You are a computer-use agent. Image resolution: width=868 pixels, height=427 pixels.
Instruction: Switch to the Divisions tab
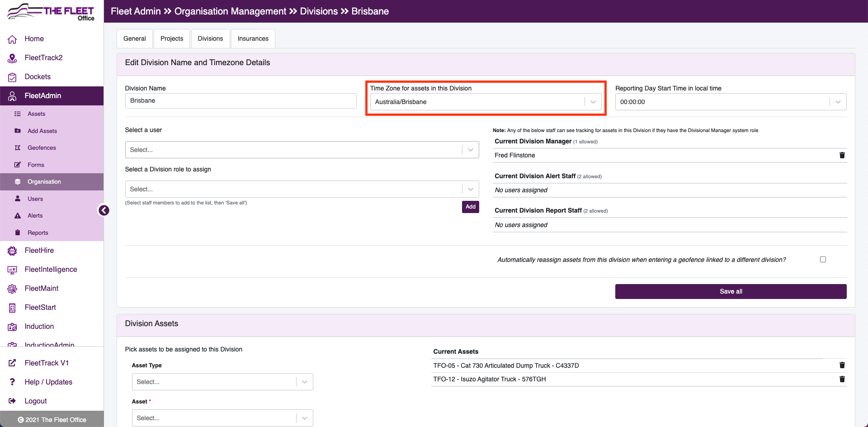click(210, 38)
